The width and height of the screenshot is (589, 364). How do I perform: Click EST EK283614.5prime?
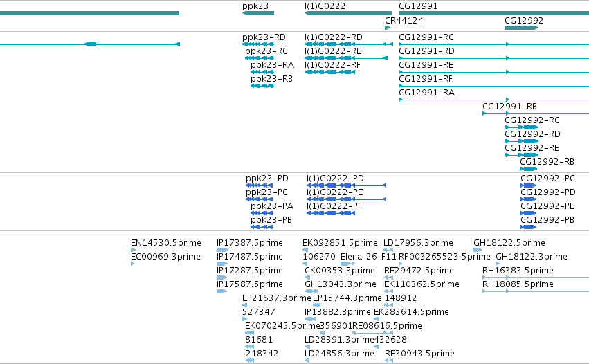point(377,319)
